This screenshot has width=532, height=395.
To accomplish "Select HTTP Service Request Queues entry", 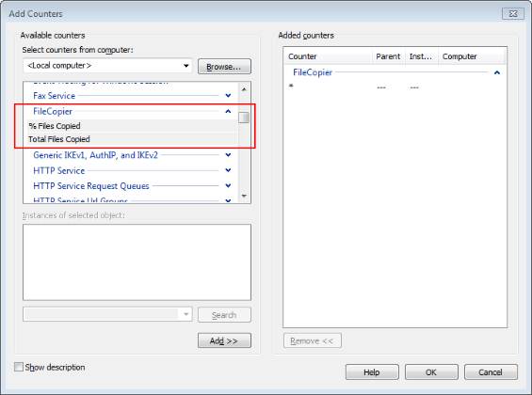I will point(91,185).
